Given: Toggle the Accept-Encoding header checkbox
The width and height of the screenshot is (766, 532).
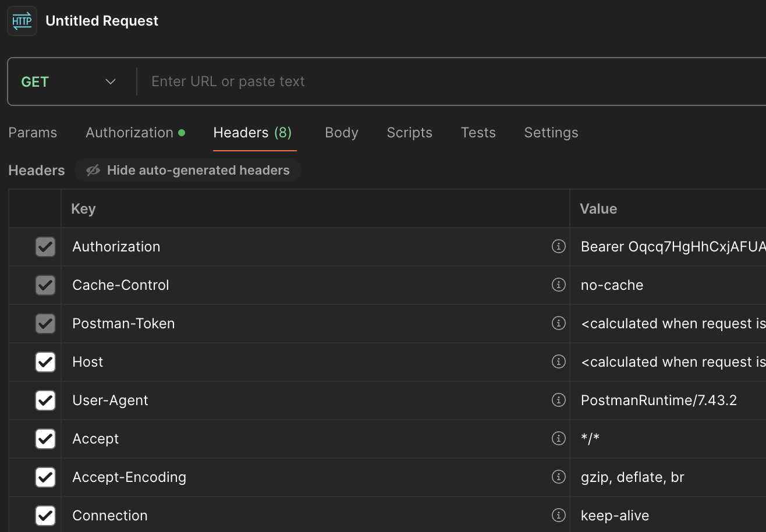Looking at the screenshot, I should pos(45,477).
